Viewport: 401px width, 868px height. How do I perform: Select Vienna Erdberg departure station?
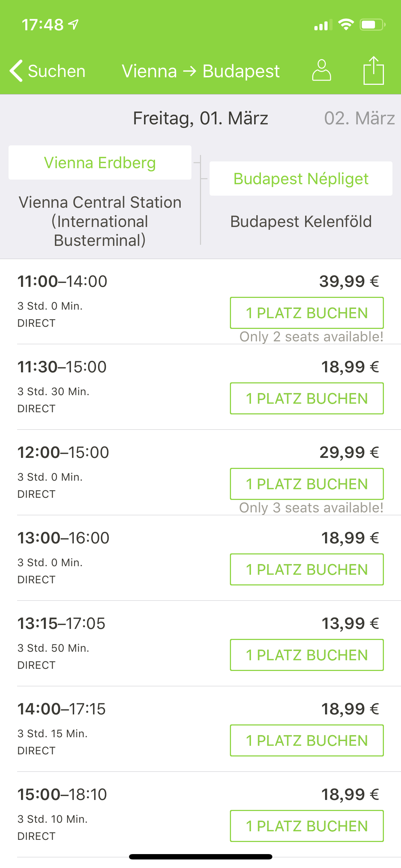point(100,163)
